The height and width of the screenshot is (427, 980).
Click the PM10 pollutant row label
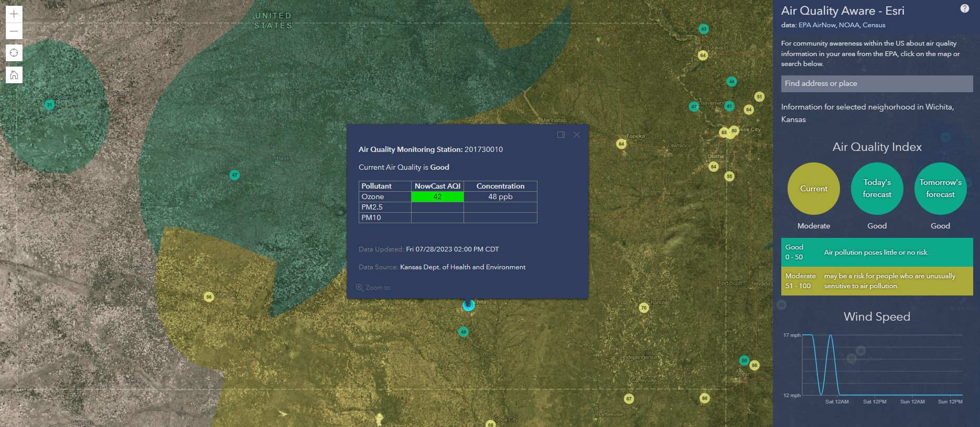(x=371, y=217)
